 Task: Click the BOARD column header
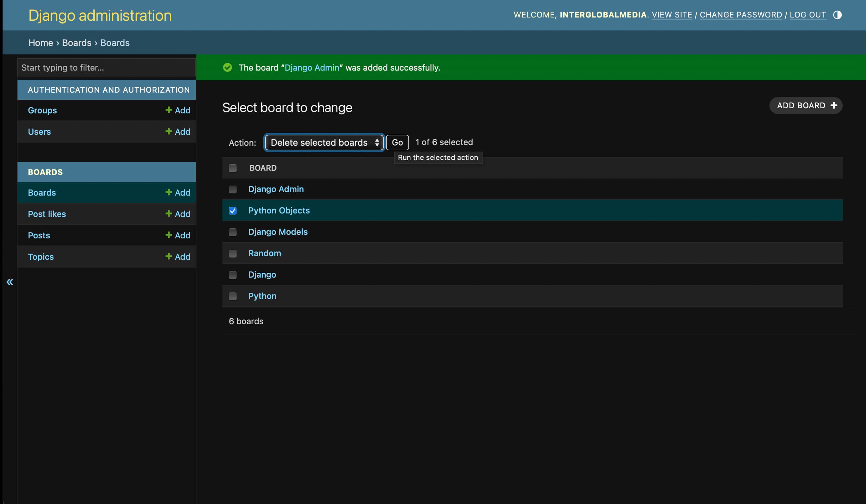point(263,168)
